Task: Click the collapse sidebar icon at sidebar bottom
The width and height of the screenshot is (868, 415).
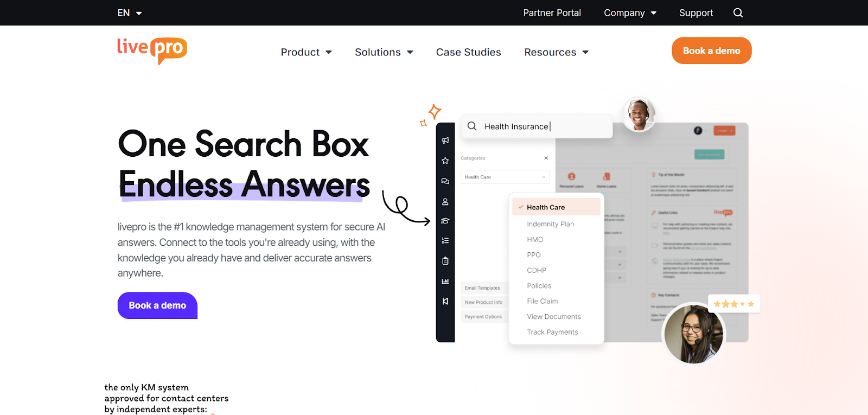Action: [445, 301]
